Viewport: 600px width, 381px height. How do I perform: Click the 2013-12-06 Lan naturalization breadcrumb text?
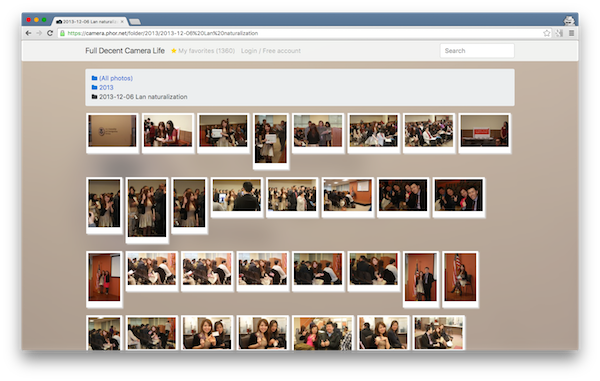(x=143, y=97)
